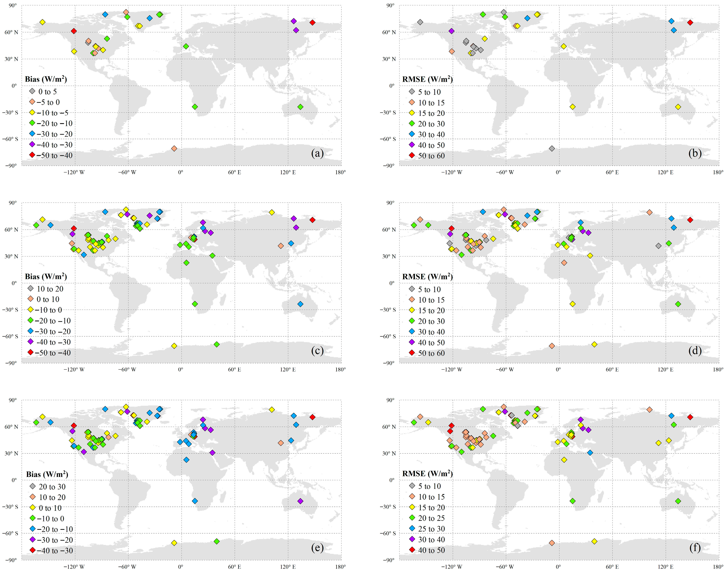Click the blue Middle East marker in panel (f)

pos(590,453)
